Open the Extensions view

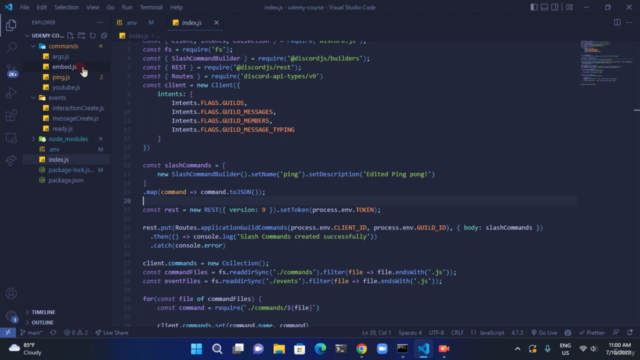point(11,116)
